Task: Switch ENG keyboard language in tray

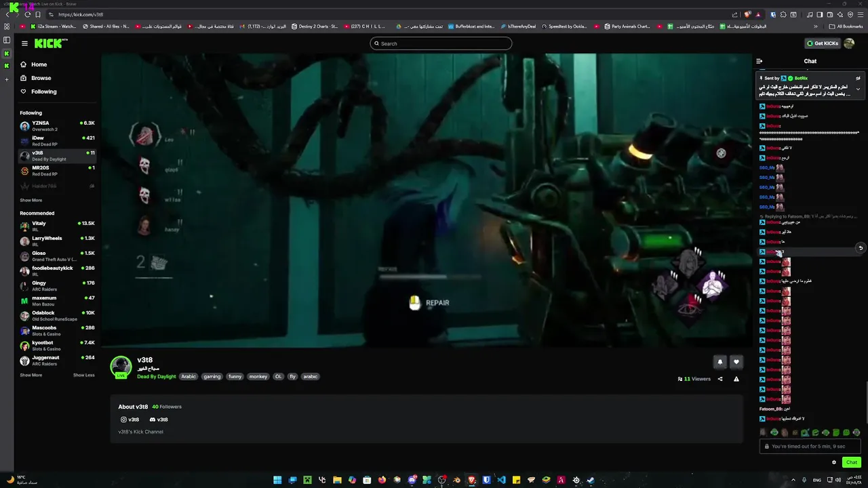Action: 817,480
